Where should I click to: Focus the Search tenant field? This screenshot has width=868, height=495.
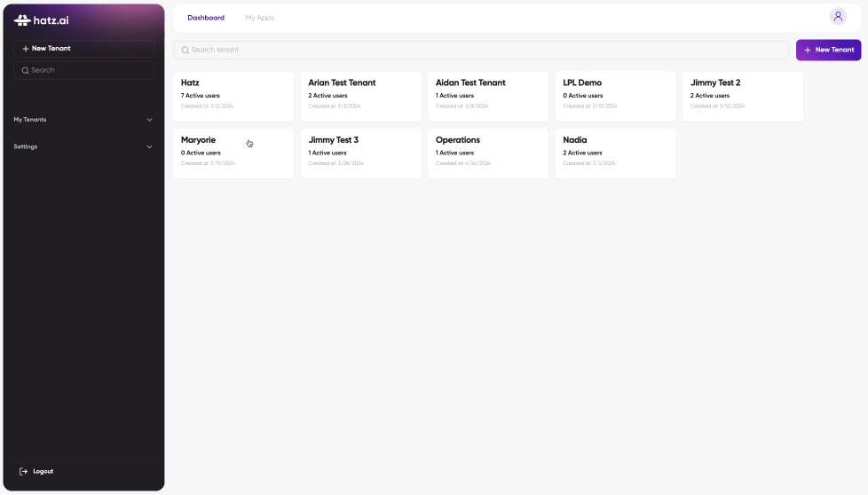coord(480,50)
